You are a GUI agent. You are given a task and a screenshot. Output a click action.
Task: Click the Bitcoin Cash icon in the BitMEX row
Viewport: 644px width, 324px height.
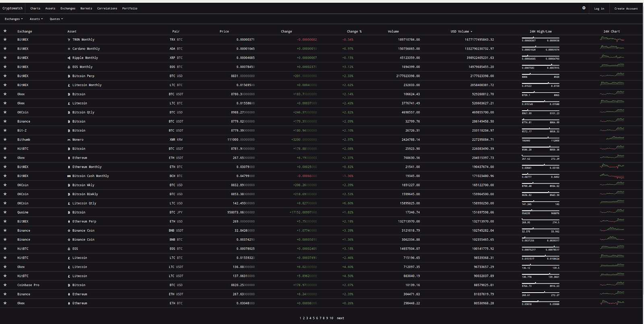coord(69,176)
